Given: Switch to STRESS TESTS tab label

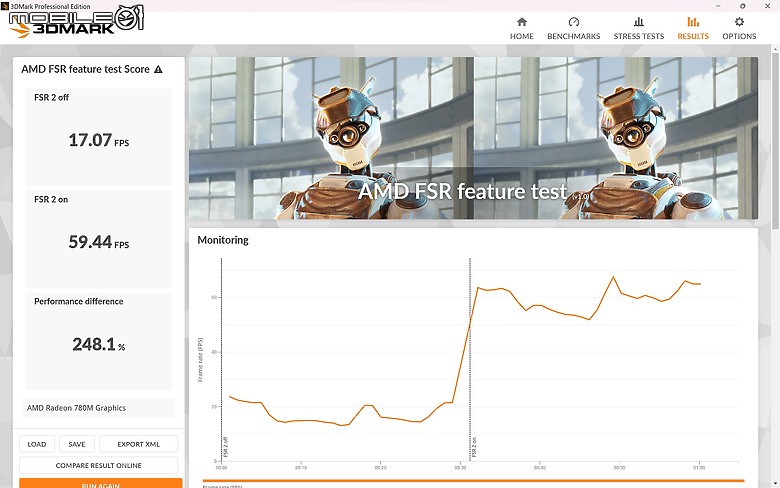Looking at the screenshot, I should click(x=639, y=36).
